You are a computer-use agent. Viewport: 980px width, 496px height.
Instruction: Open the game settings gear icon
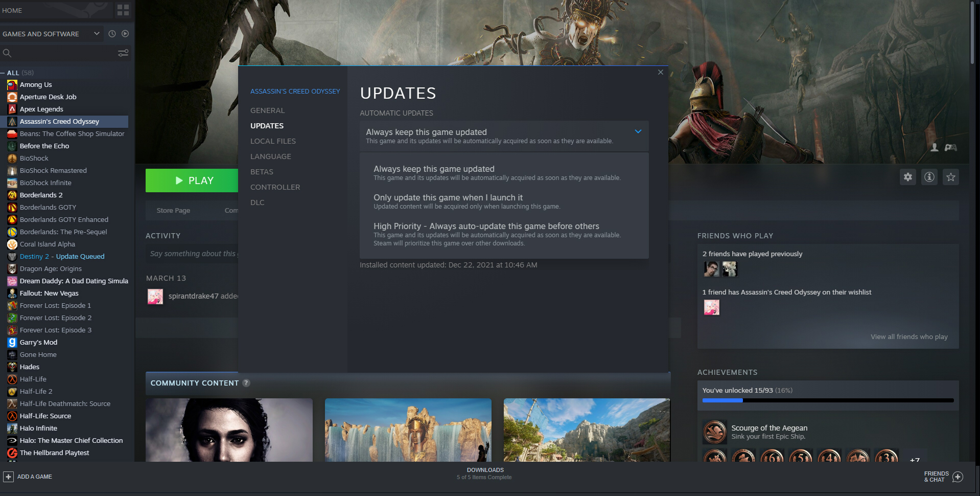(x=908, y=177)
